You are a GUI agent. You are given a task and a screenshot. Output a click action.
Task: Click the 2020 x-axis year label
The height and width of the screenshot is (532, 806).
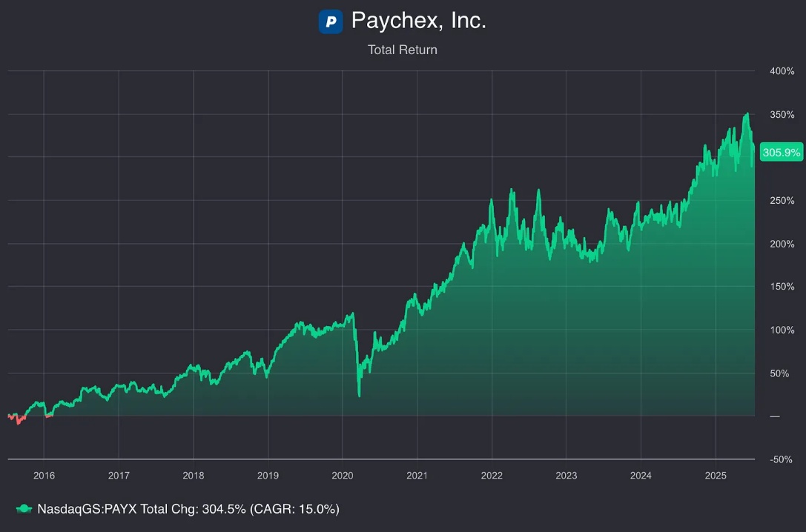[x=343, y=476]
